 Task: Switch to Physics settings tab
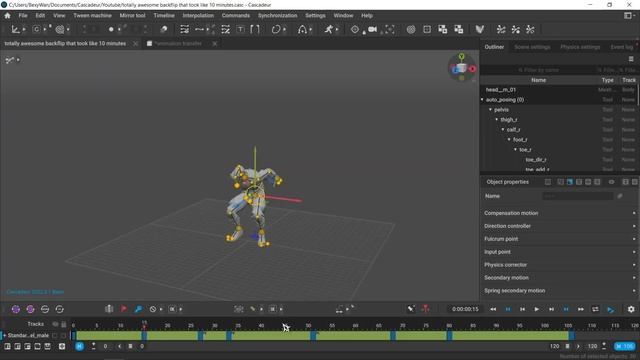(580, 47)
